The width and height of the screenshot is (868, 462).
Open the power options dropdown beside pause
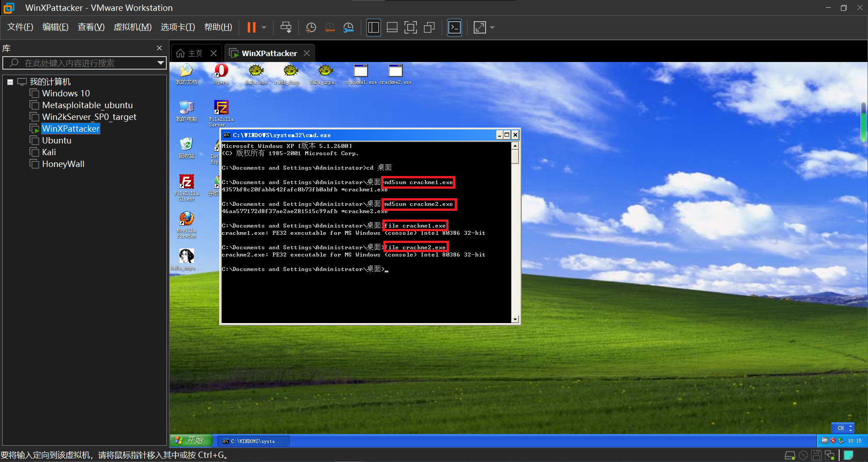264,28
